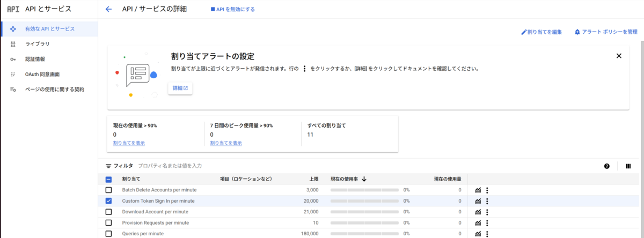This screenshot has height=238, width=644.
Task: Click API を無効にする button
Action: pyautogui.click(x=233, y=9)
